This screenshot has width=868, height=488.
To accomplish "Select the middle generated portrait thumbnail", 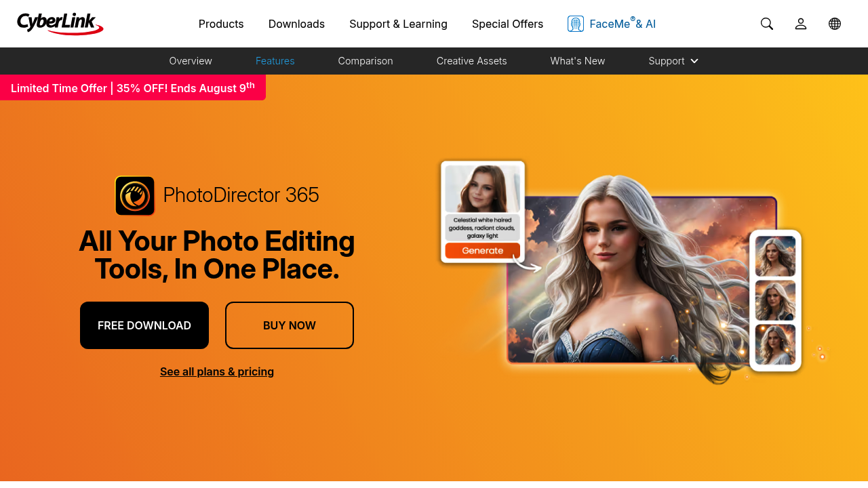I will [x=775, y=300].
